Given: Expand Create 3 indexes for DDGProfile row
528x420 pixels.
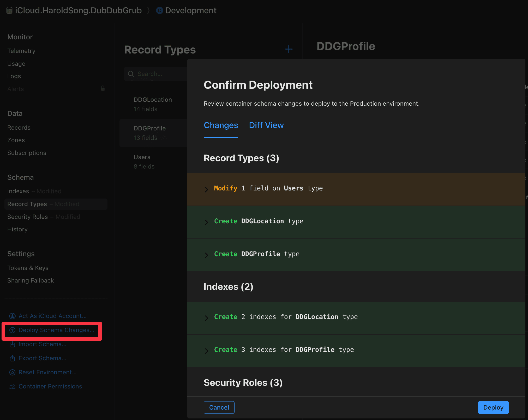Looking at the screenshot, I should pyautogui.click(x=206, y=351).
